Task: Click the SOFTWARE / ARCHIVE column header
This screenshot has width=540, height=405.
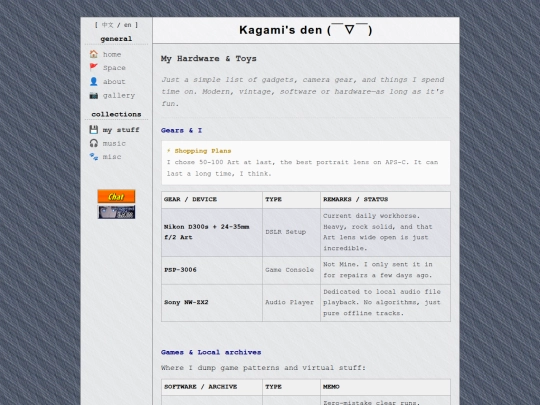Action: coord(212,387)
